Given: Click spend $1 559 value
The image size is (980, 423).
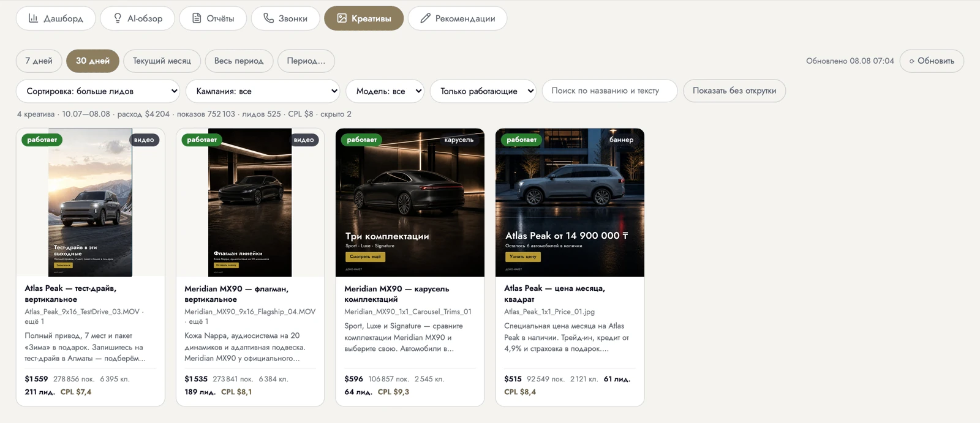Looking at the screenshot, I should pyautogui.click(x=36, y=379).
